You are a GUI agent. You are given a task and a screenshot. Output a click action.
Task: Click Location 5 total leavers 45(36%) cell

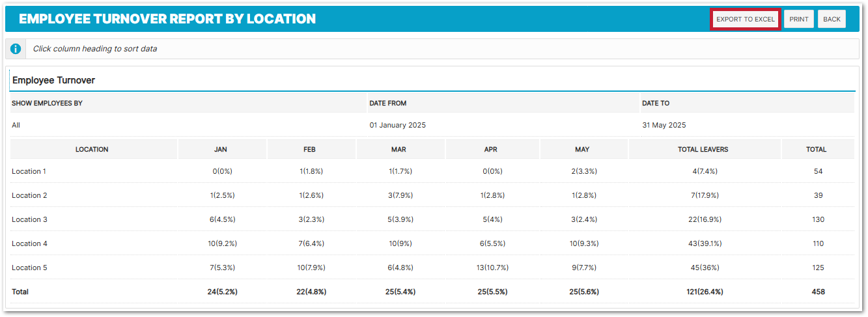click(x=703, y=268)
